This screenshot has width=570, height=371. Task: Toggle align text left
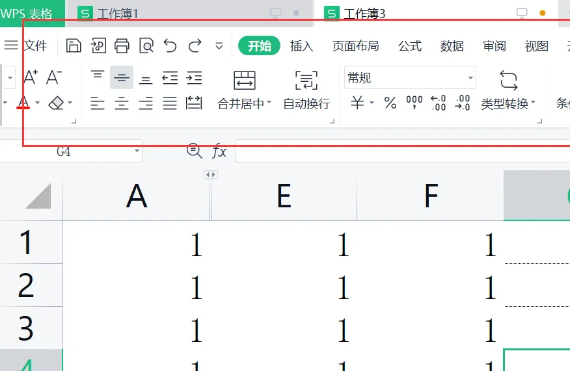pos(97,104)
